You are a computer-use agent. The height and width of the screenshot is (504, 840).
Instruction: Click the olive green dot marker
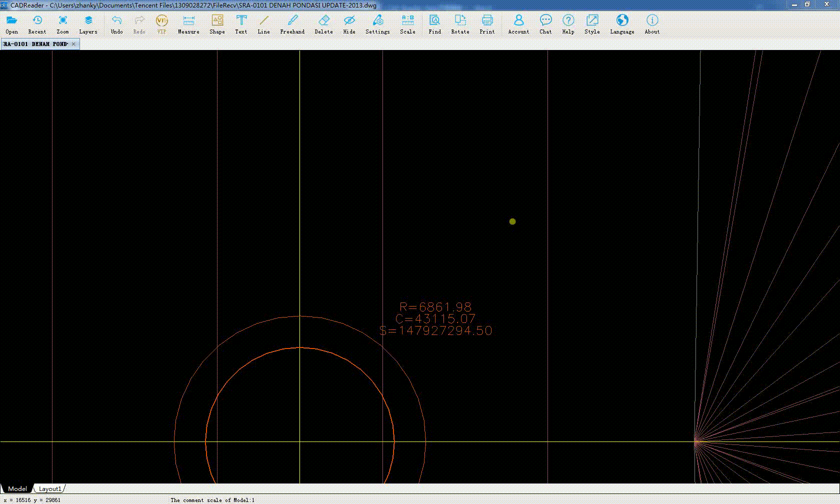512,221
